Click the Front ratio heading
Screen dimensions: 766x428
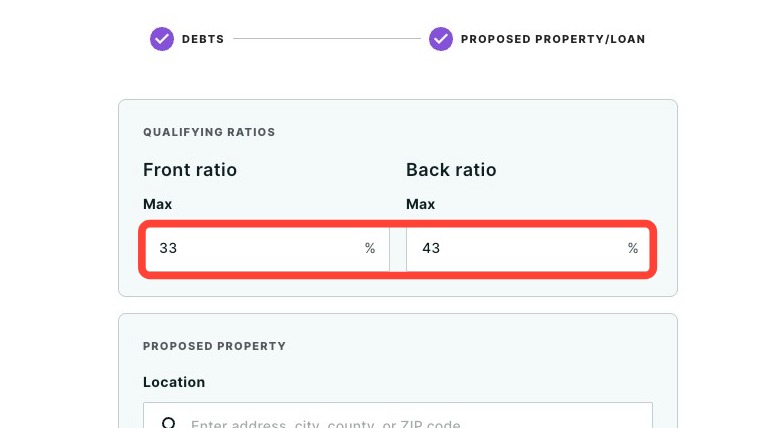click(190, 170)
